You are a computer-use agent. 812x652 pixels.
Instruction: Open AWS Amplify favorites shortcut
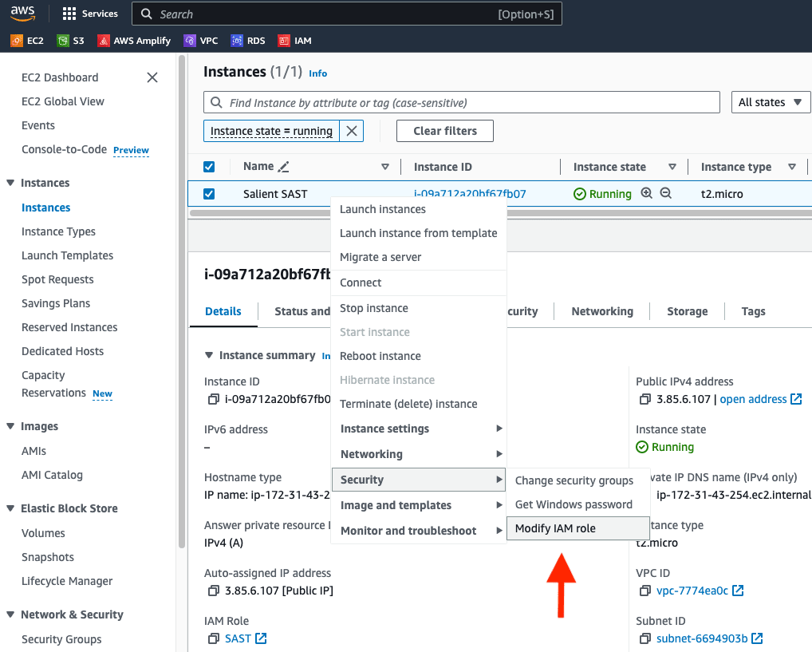coord(134,41)
